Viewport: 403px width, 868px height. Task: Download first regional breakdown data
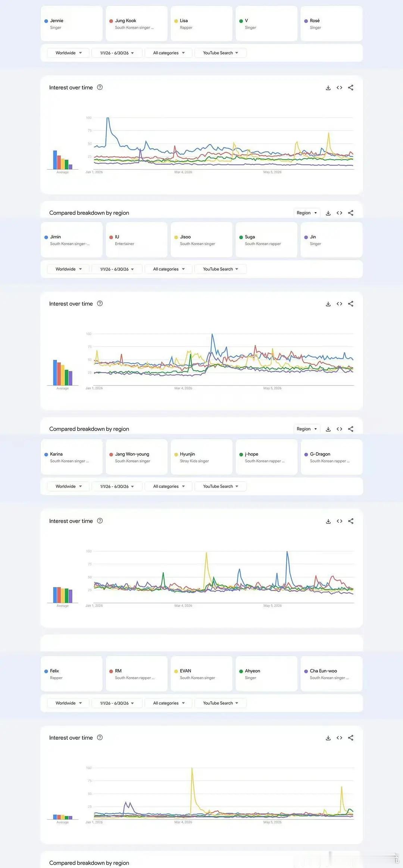coord(328,213)
